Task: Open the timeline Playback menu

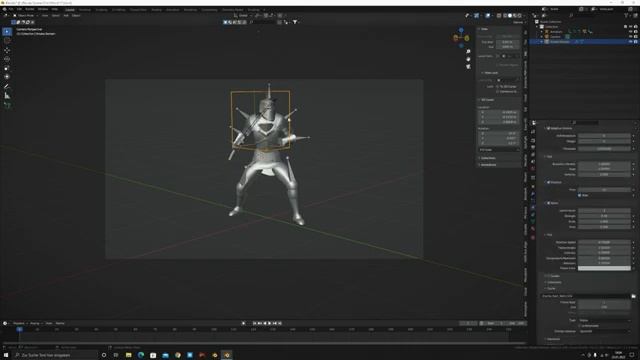Action: coord(19,323)
